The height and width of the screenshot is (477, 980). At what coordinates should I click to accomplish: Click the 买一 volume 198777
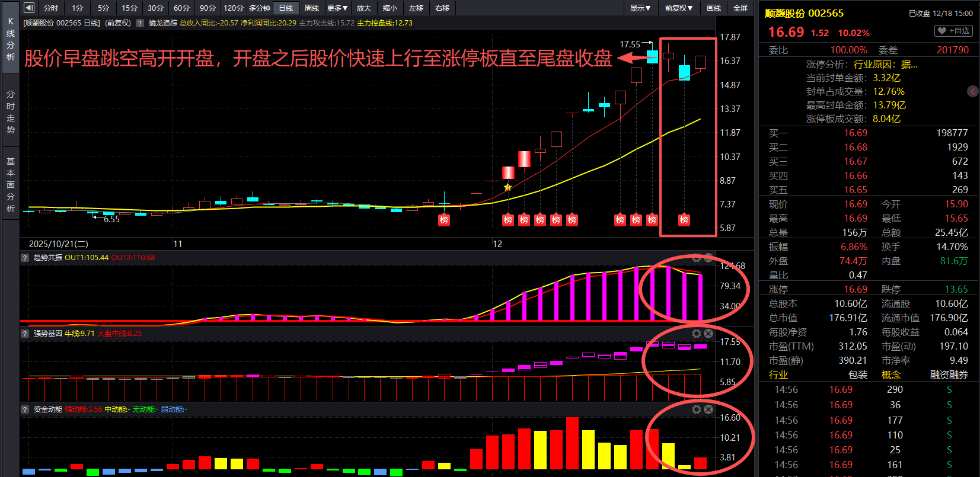click(x=952, y=133)
